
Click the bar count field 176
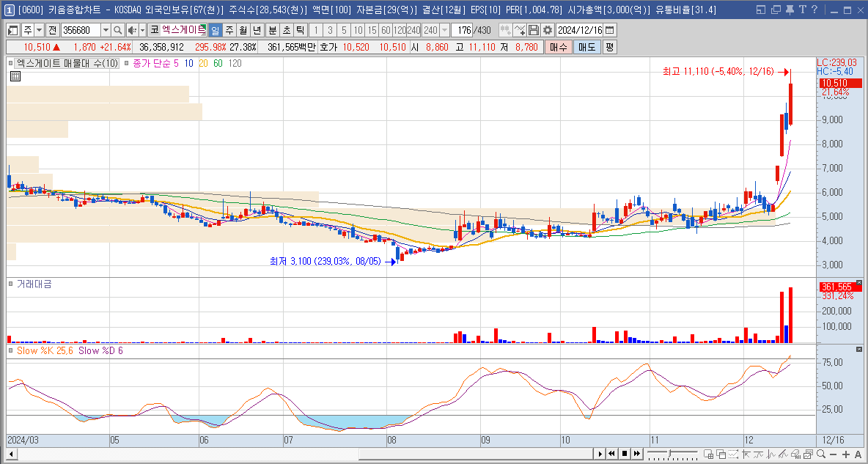[x=463, y=30]
